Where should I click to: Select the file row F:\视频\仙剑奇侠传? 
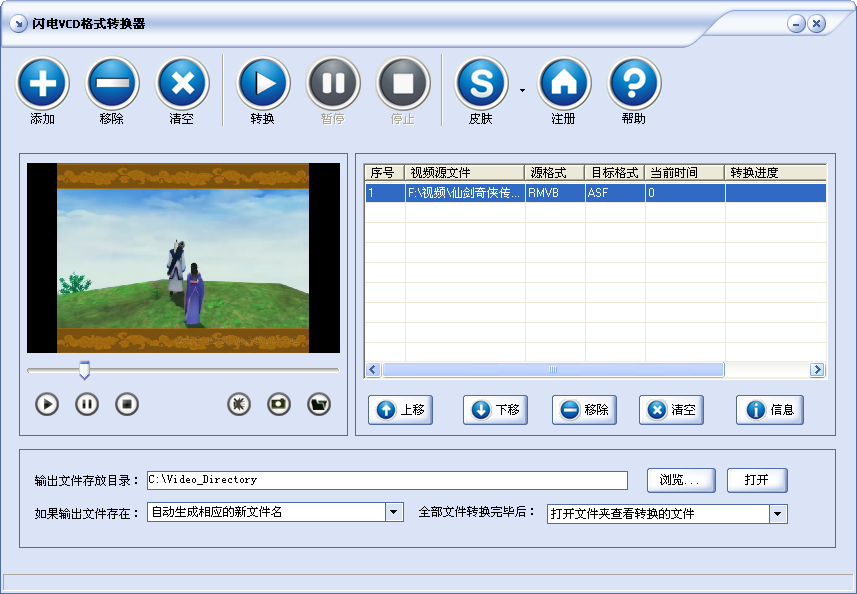point(596,193)
